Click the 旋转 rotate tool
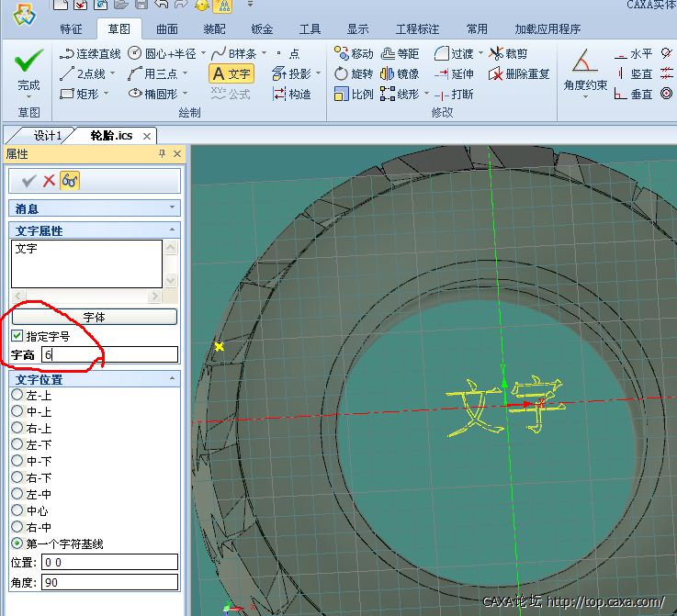Screen dimensions: 677x616 tap(353, 73)
